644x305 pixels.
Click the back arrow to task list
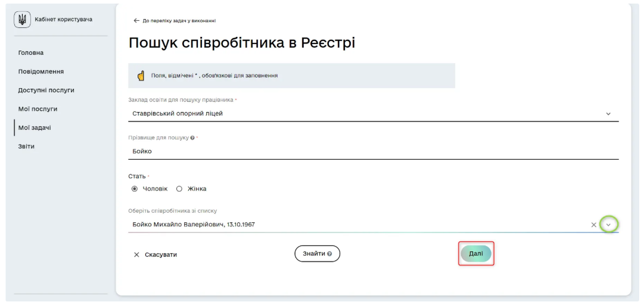click(x=136, y=21)
